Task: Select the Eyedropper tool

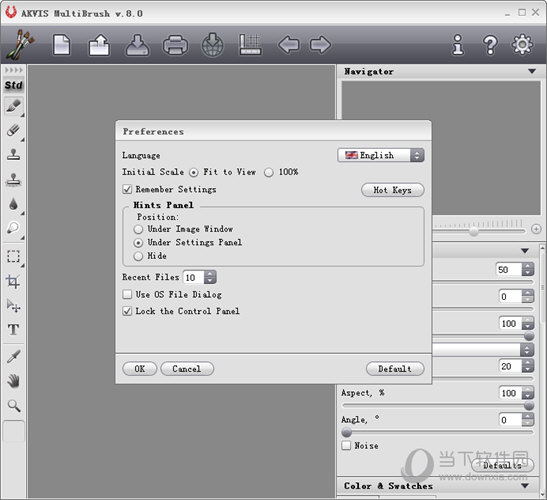Action: 14,357
